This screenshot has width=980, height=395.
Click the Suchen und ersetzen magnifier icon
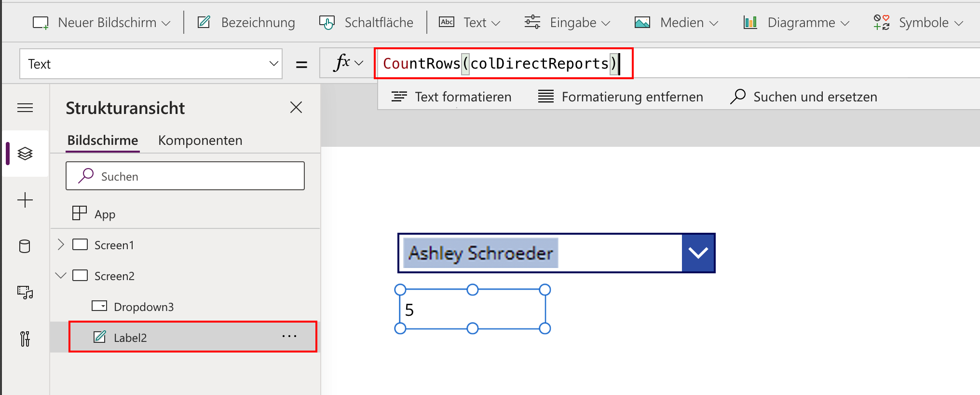738,97
